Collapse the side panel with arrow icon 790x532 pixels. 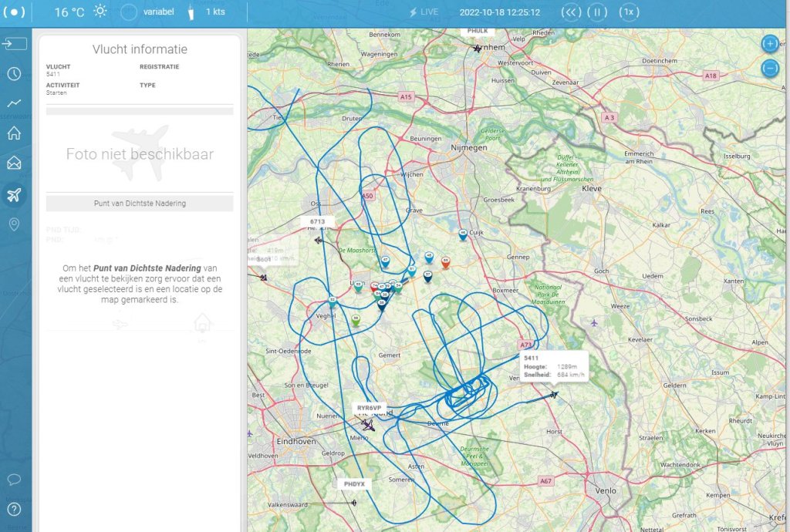click(x=14, y=44)
